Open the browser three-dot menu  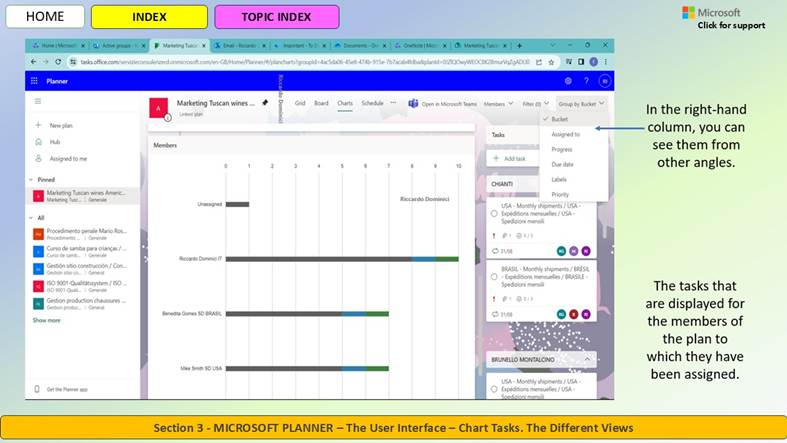pos(606,62)
